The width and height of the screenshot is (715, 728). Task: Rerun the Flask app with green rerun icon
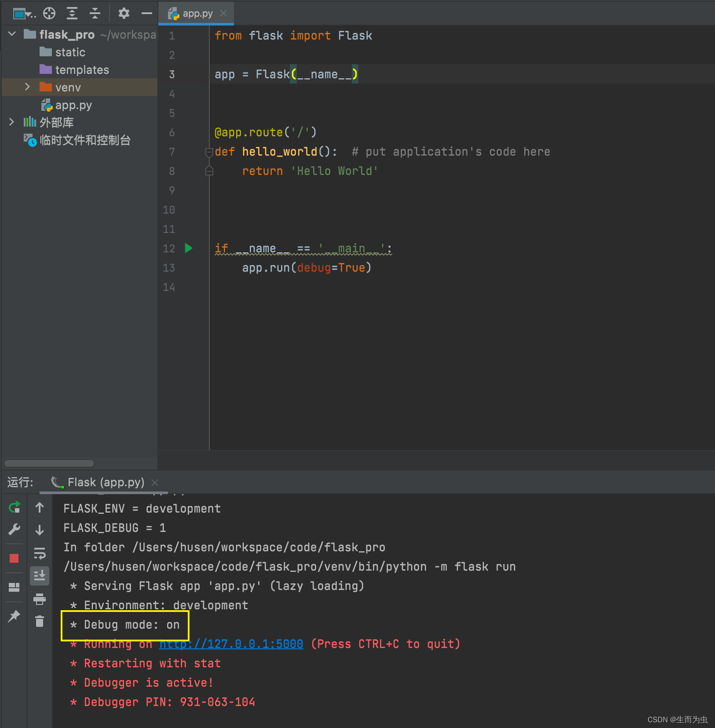(x=14, y=507)
